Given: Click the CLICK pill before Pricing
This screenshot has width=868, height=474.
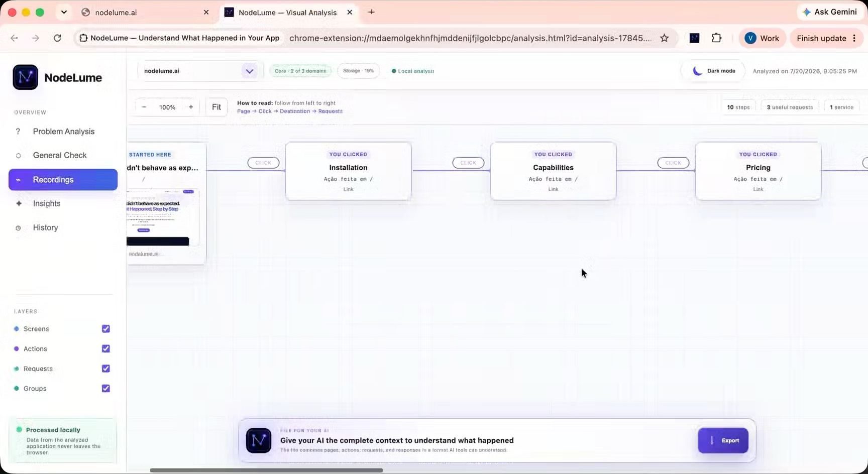Looking at the screenshot, I should click(673, 163).
